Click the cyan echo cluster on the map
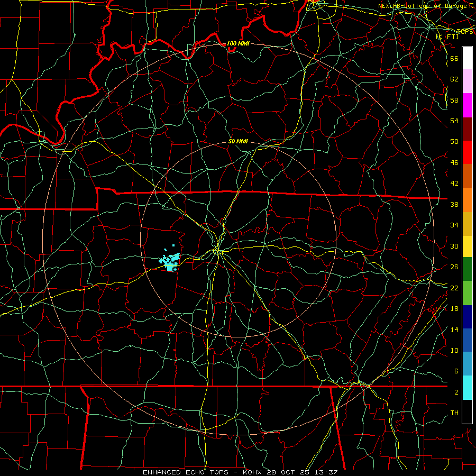This screenshot has height=476, width=476. tap(170, 260)
